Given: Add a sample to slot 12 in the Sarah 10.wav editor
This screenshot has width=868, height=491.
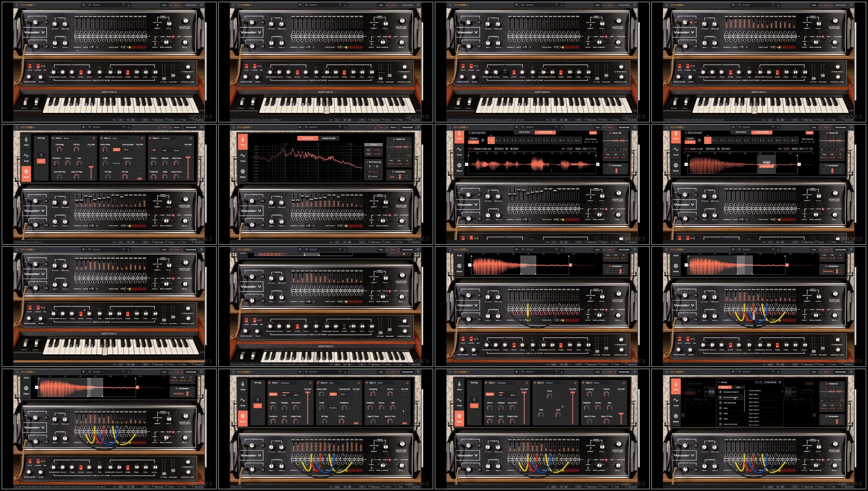Looking at the screenshot, I should point(795,141).
